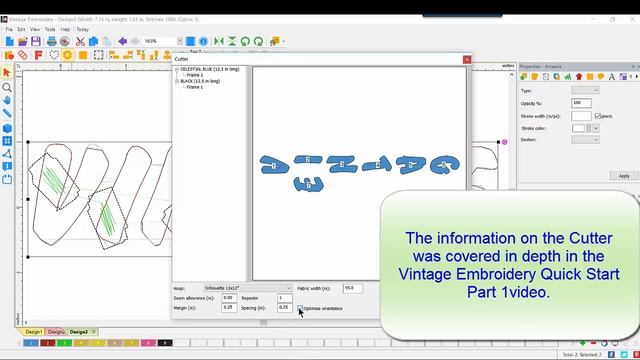Viewport: 640px width, 360px height.
Task: Open the Dashes dropdown in Properties panel
Action: [585, 140]
